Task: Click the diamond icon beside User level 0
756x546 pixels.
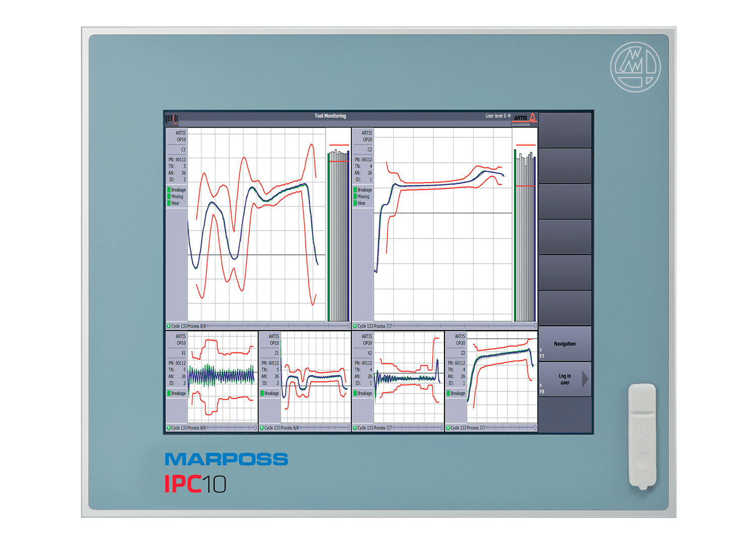Action: point(509,116)
